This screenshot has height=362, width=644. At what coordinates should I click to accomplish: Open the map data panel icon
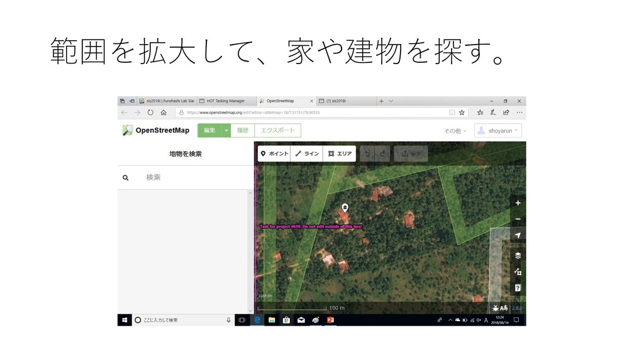click(x=518, y=271)
